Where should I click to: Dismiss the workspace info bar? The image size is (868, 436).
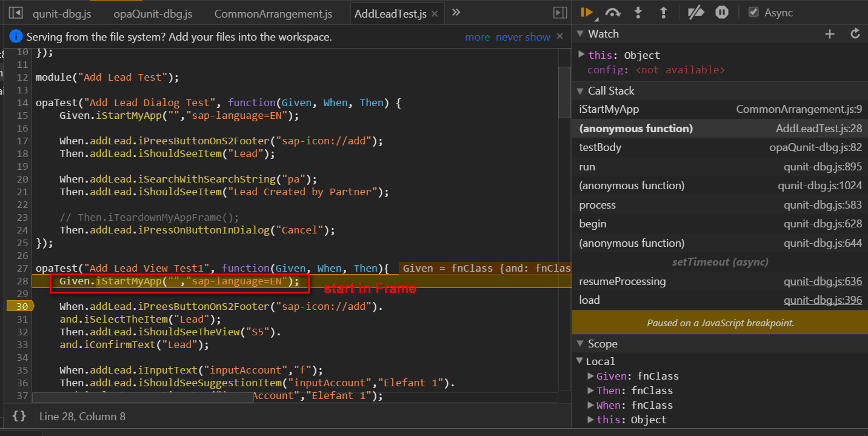pos(560,36)
